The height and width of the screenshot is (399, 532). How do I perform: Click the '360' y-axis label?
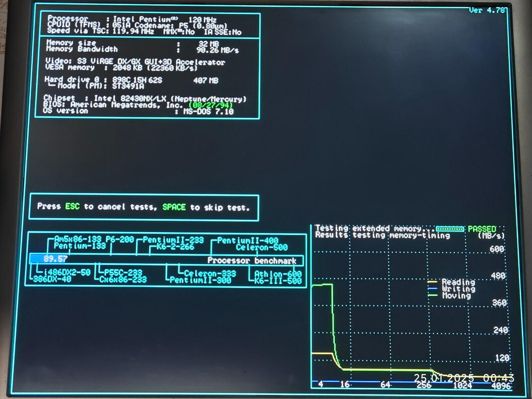(499, 303)
